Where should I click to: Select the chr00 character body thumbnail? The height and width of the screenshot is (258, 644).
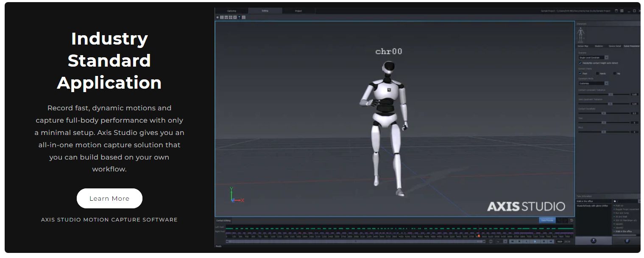coord(581,34)
